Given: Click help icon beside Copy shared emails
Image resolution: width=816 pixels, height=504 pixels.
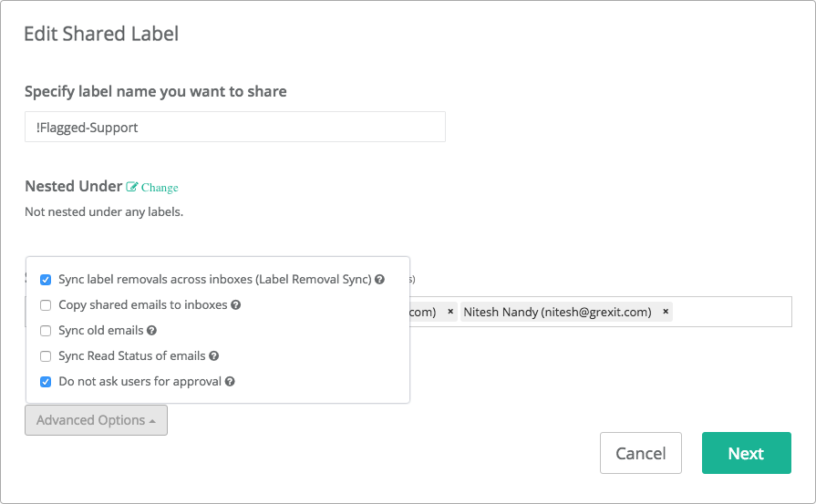Looking at the screenshot, I should point(236,304).
